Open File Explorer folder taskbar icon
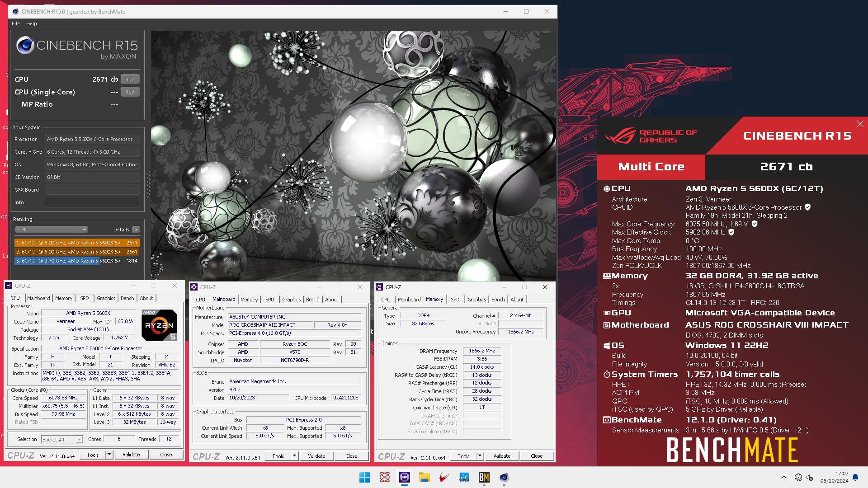This screenshot has width=868, height=488. coord(424,477)
